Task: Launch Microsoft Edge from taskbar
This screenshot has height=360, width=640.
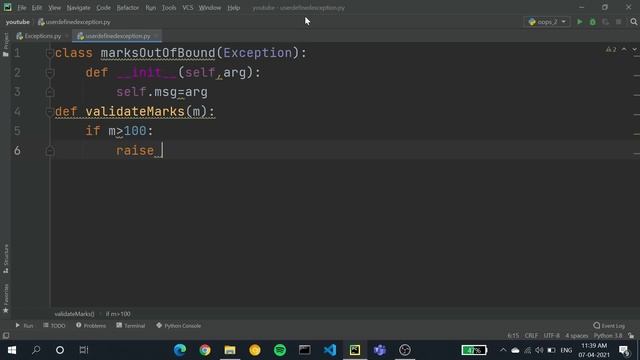Action: (x=180, y=350)
